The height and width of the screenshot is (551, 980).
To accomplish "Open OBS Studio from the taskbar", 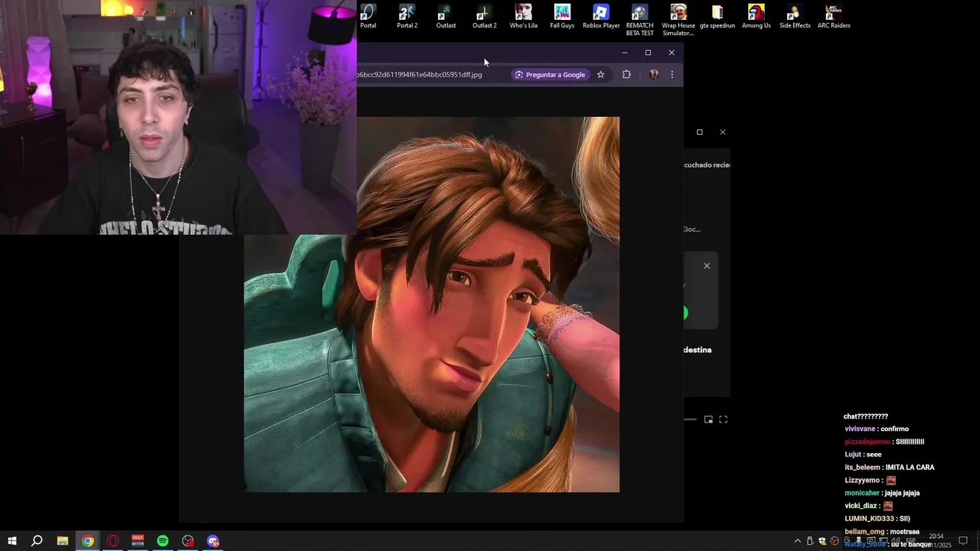I will click(188, 541).
